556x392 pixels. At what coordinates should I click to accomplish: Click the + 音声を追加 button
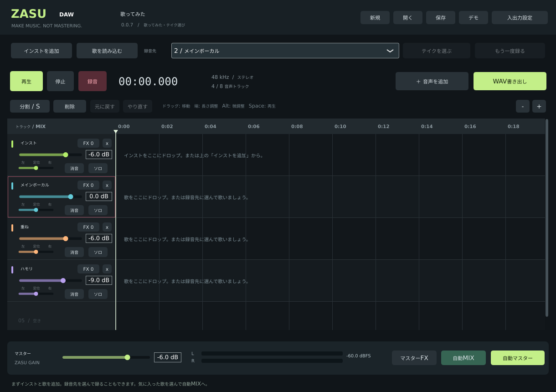pos(432,81)
